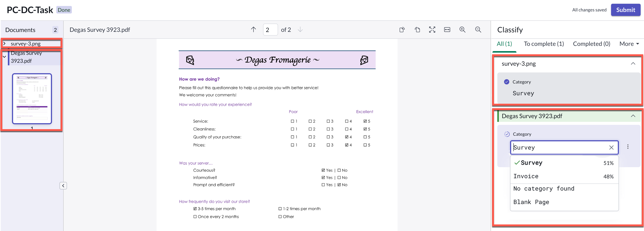Click the documents count badge 2
The height and width of the screenshot is (231, 644).
[x=55, y=30]
